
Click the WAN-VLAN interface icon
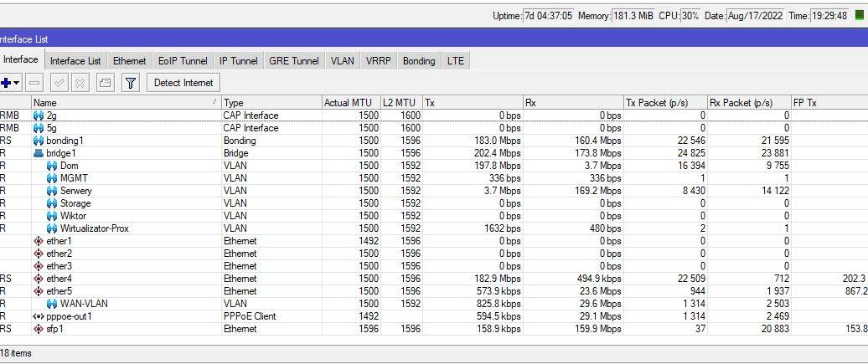(52, 304)
